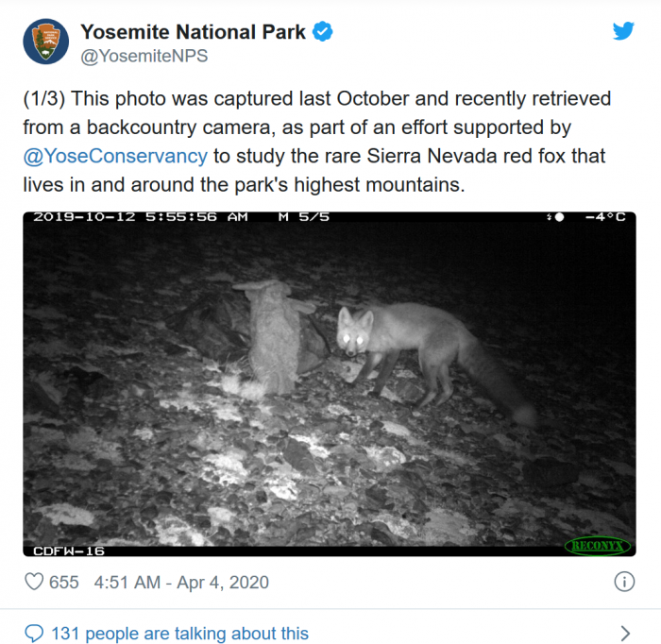Click the Yosemite NPS profile avatar
This screenshot has height=644, width=661.
click(x=45, y=42)
